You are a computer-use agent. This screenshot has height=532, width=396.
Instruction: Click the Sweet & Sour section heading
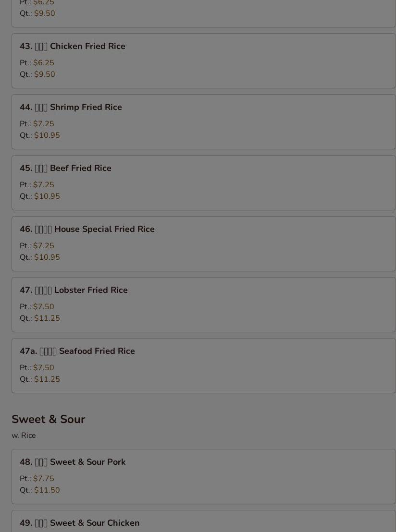[x=48, y=419]
